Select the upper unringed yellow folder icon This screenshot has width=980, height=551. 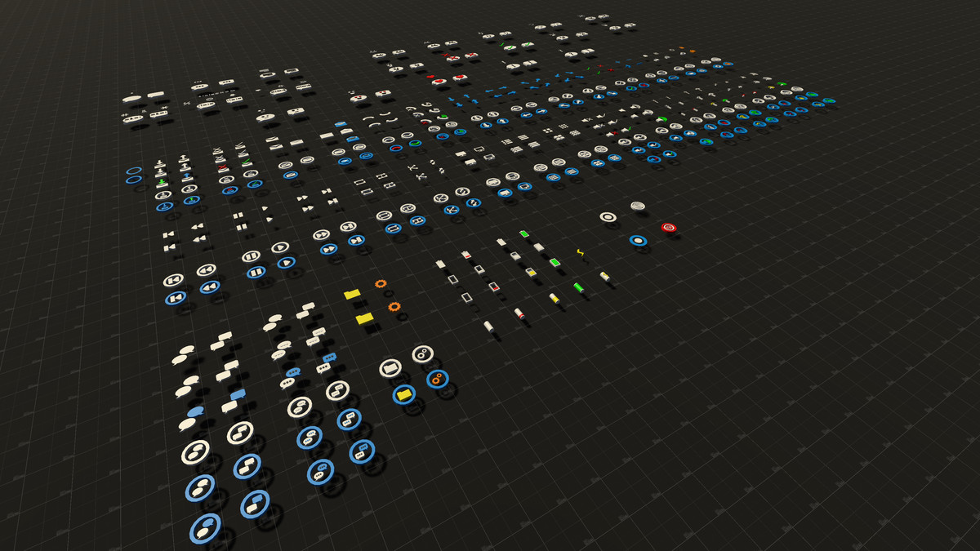(352, 294)
